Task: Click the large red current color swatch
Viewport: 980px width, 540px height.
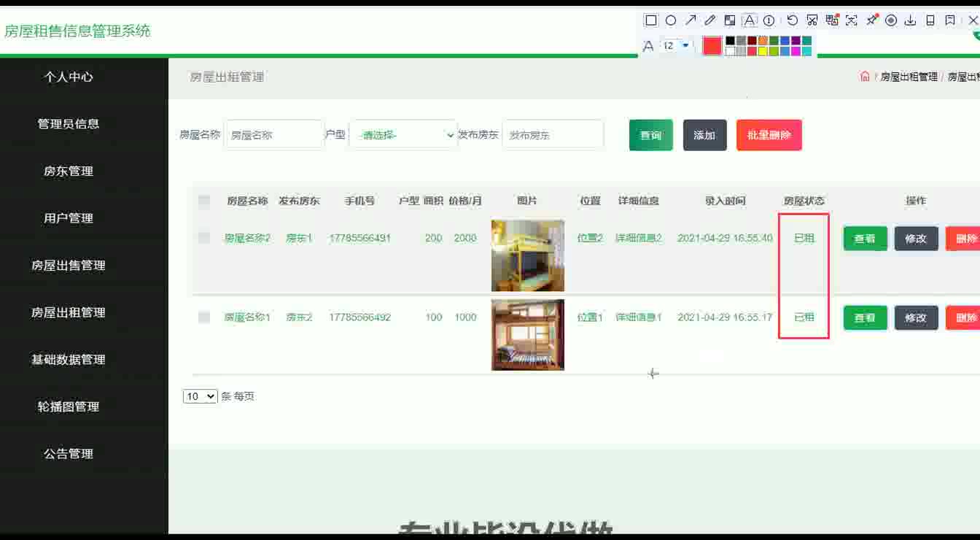Action: [x=712, y=45]
